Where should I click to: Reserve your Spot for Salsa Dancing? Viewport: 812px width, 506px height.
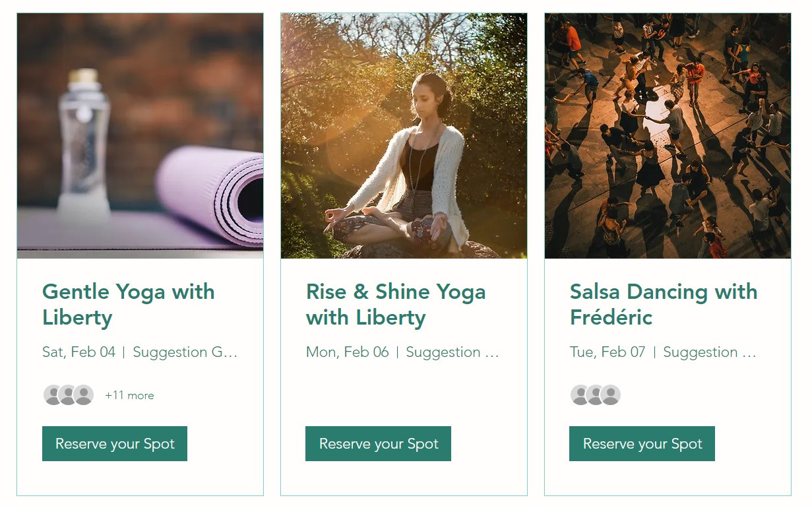[642, 444]
